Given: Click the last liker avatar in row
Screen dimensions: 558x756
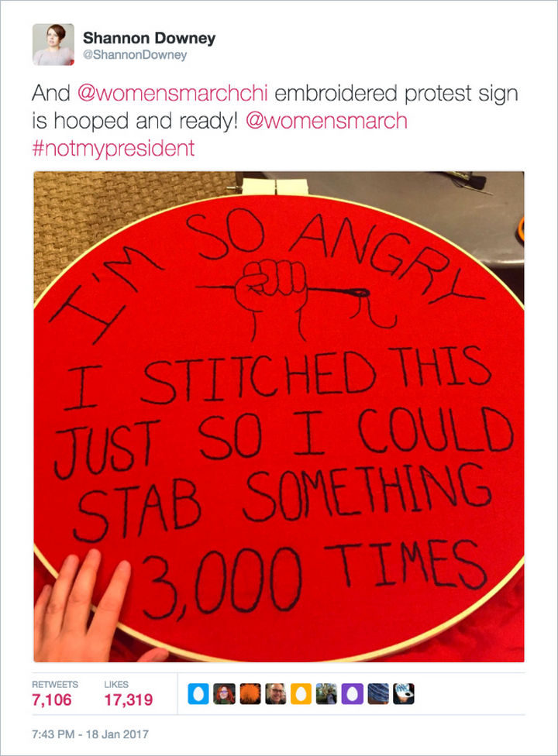Looking at the screenshot, I should pyautogui.click(x=404, y=694).
